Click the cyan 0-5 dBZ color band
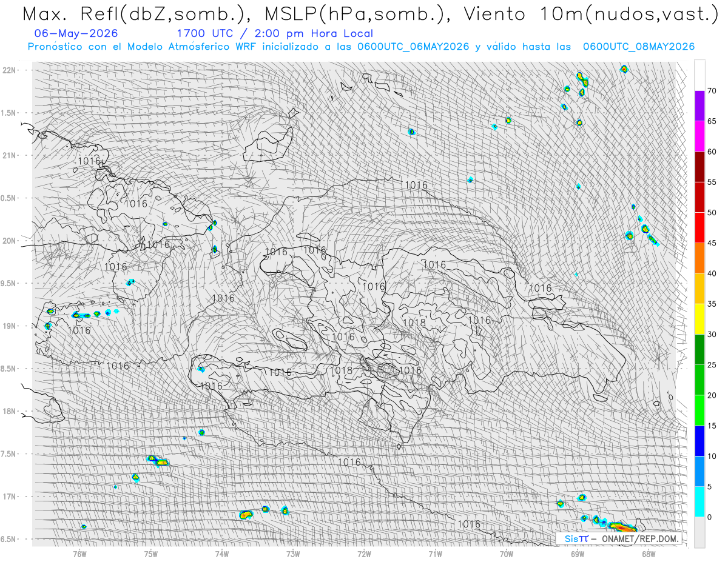Viewport: 728px width, 562px height. click(699, 501)
